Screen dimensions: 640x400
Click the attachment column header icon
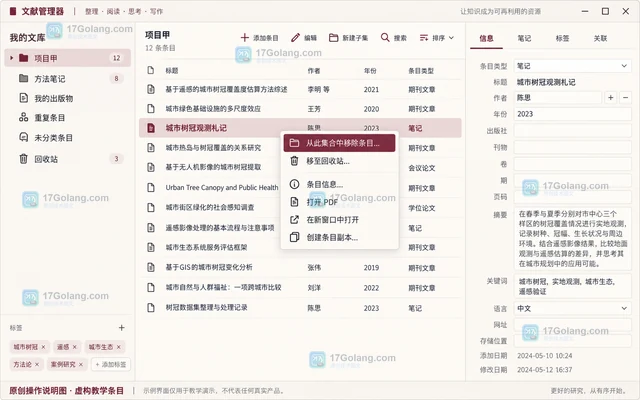[151, 70]
